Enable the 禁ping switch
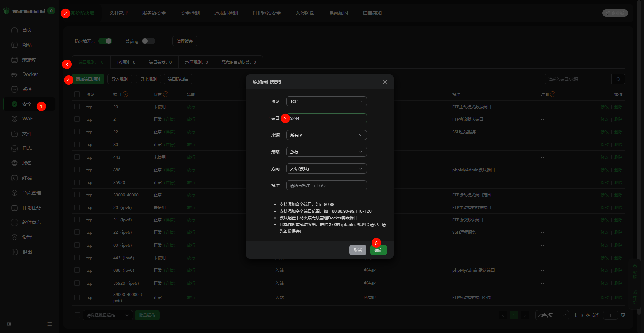 (148, 41)
